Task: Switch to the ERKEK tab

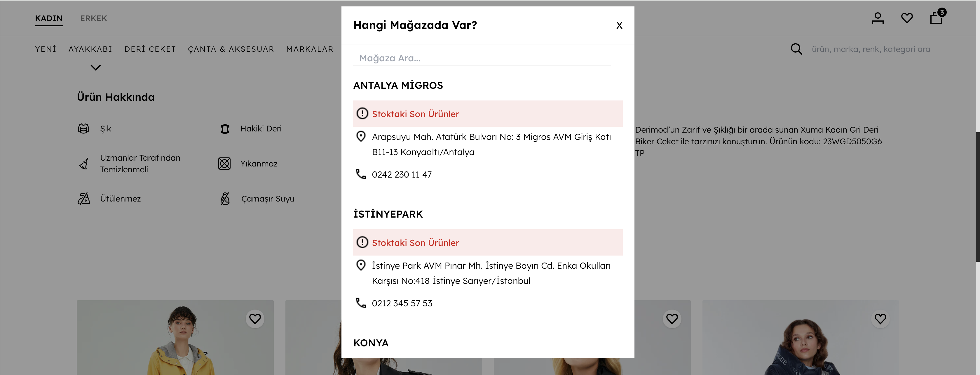Action: pos(93,18)
